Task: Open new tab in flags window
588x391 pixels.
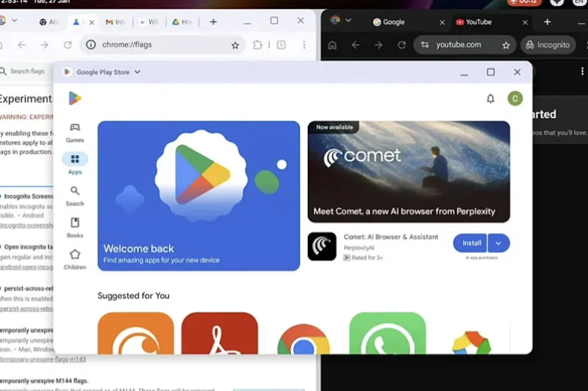Action: [213, 22]
